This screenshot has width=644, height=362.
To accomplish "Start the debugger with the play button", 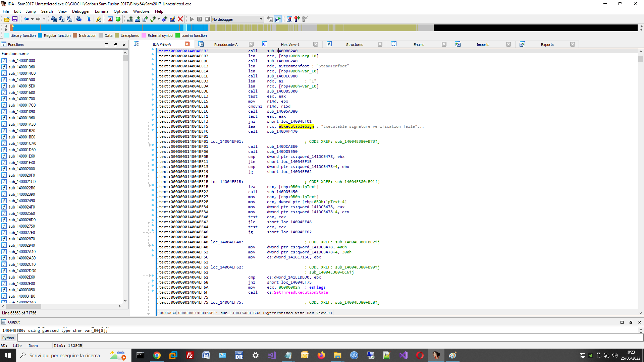I will click(x=192, y=19).
